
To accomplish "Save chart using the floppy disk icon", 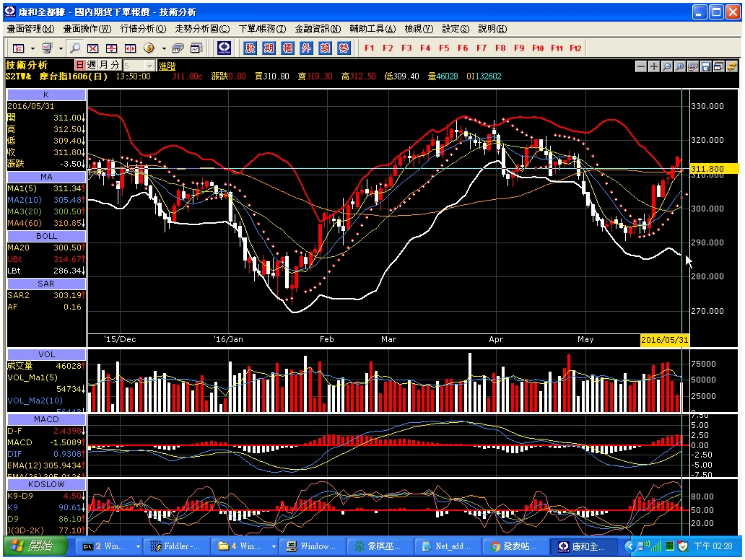I will coord(705,66).
